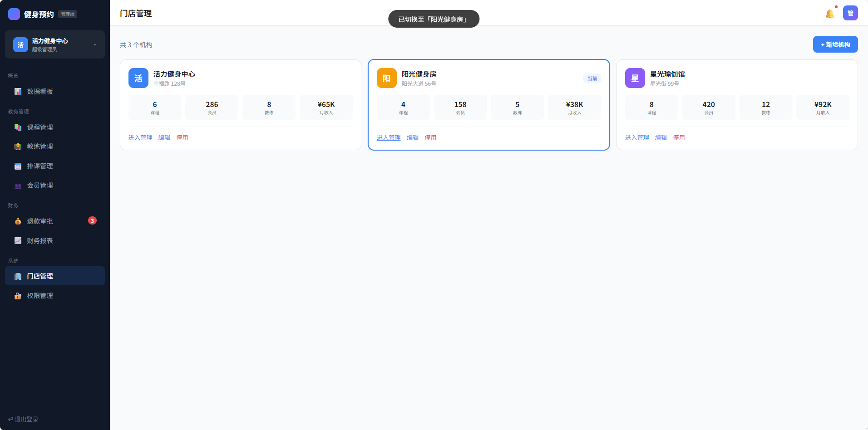Click the 星光瑜伽馆 card title
Image resolution: width=868 pixels, height=430 pixels.
pyautogui.click(x=667, y=74)
